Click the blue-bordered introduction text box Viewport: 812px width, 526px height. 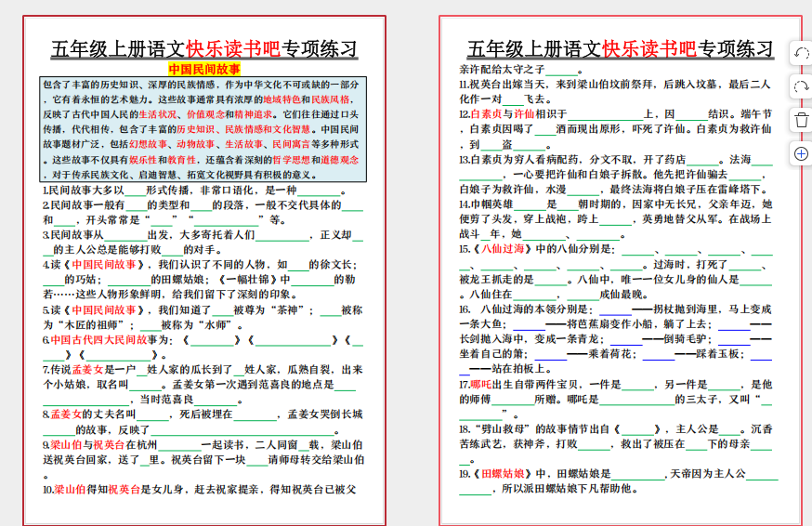coord(203,129)
